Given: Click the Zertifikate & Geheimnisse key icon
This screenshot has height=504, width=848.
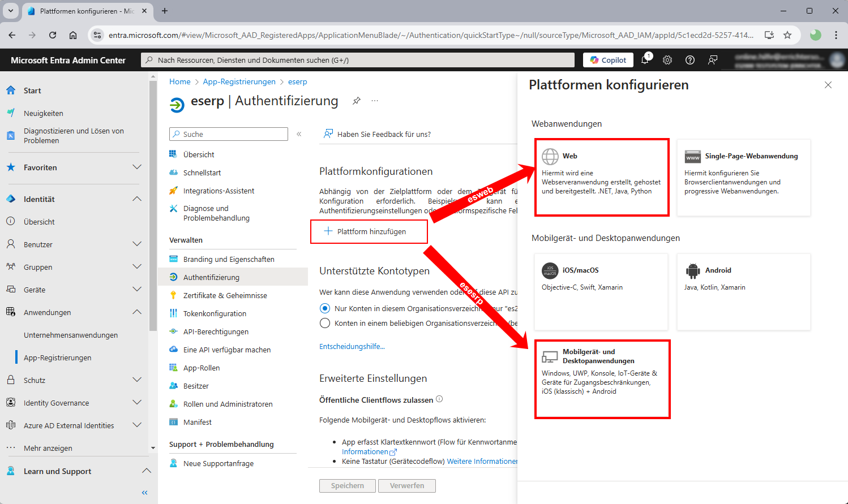Looking at the screenshot, I should pyautogui.click(x=173, y=295).
